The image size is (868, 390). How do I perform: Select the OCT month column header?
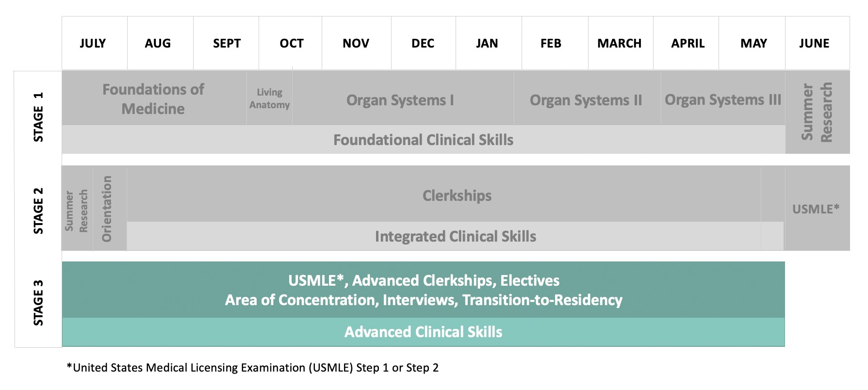click(x=291, y=43)
